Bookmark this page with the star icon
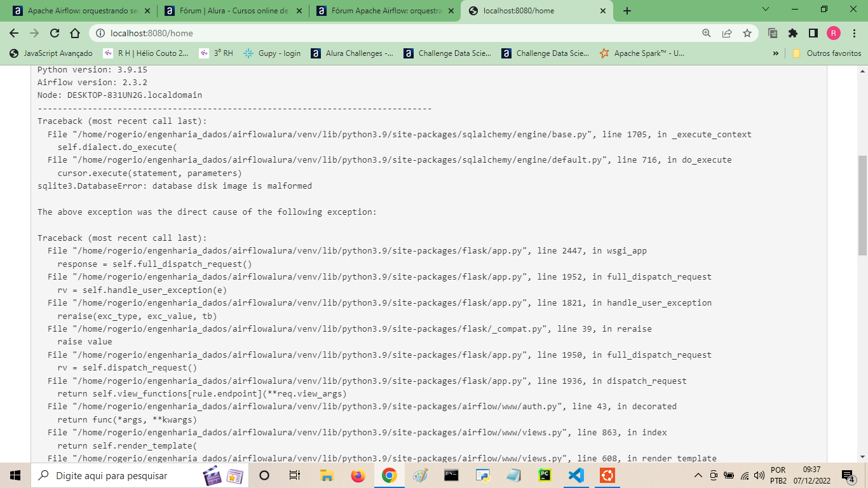 coord(747,33)
